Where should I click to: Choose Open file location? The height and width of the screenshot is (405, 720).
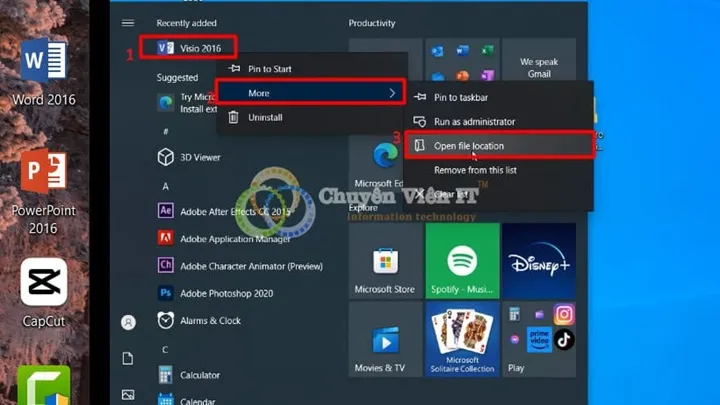(468, 146)
